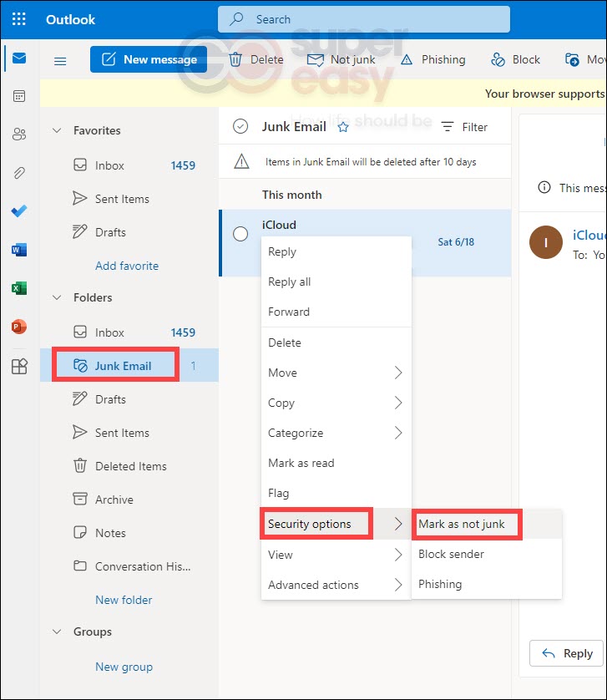Open Mail in the left rail
Screen dimensions: 607x700
19,58
